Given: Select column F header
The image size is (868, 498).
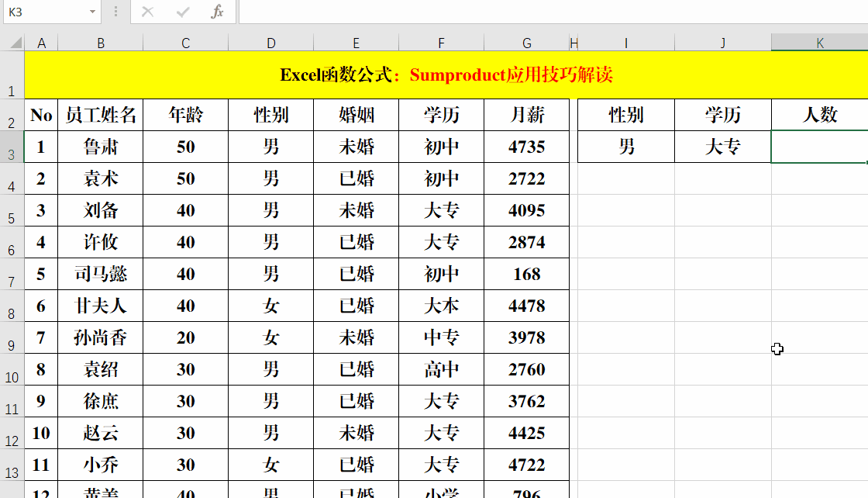Looking at the screenshot, I should 441,43.
